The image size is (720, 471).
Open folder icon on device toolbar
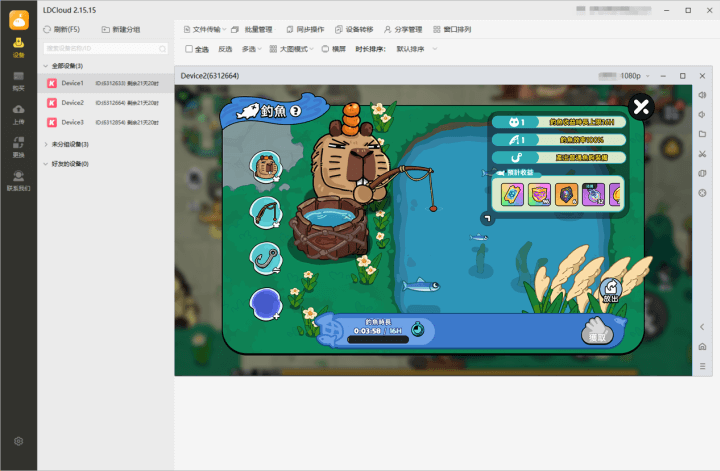click(702, 134)
